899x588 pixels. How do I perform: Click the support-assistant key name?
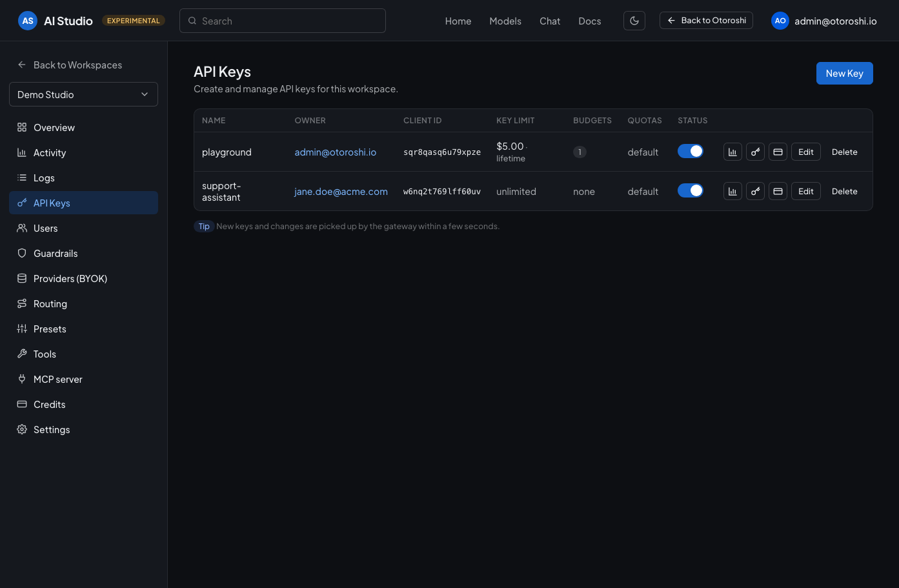tap(221, 192)
